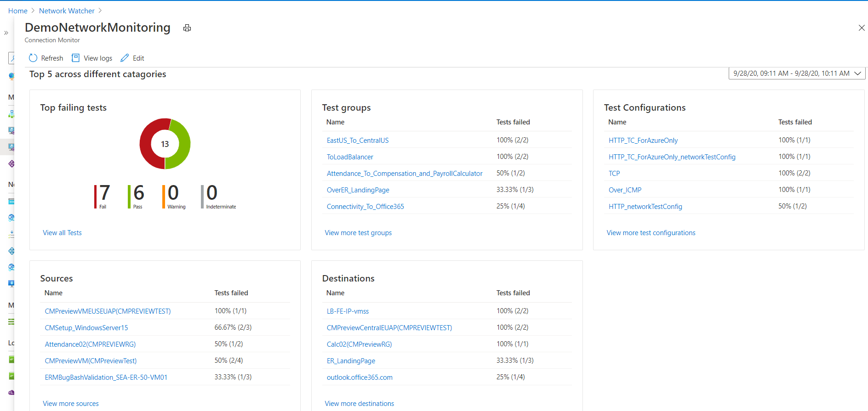The width and height of the screenshot is (868, 411).
Task: Click the print icon beside DemoNetworkMonitoring title
Action: tap(187, 28)
